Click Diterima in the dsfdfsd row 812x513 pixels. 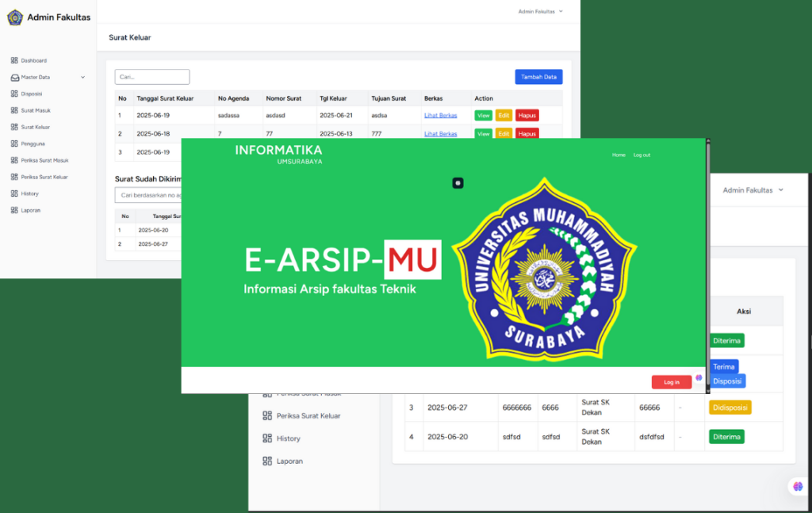(x=726, y=437)
